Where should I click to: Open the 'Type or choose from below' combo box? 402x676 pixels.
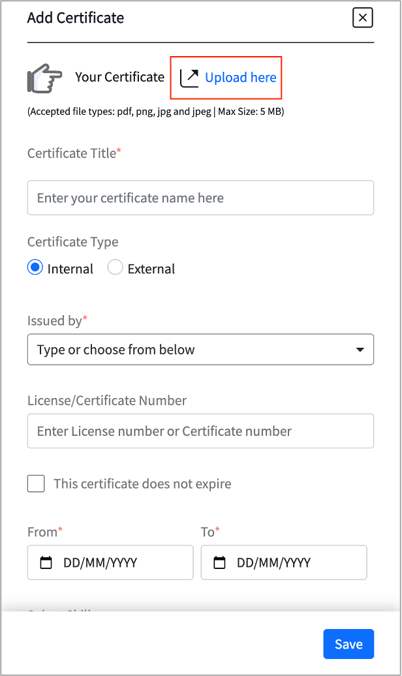tap(201, 349)
